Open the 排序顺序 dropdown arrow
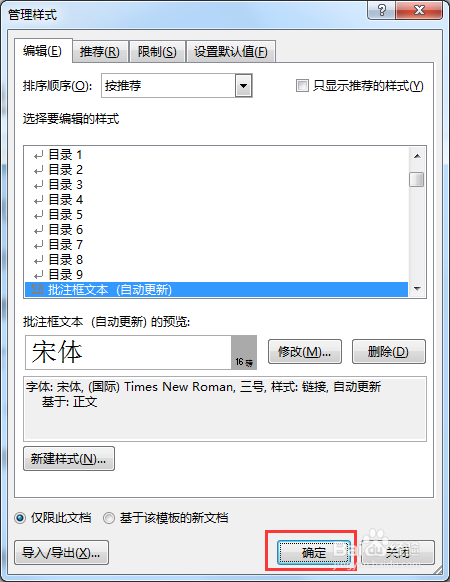Viewport: 450px width, 582px height. click(243, 86)
